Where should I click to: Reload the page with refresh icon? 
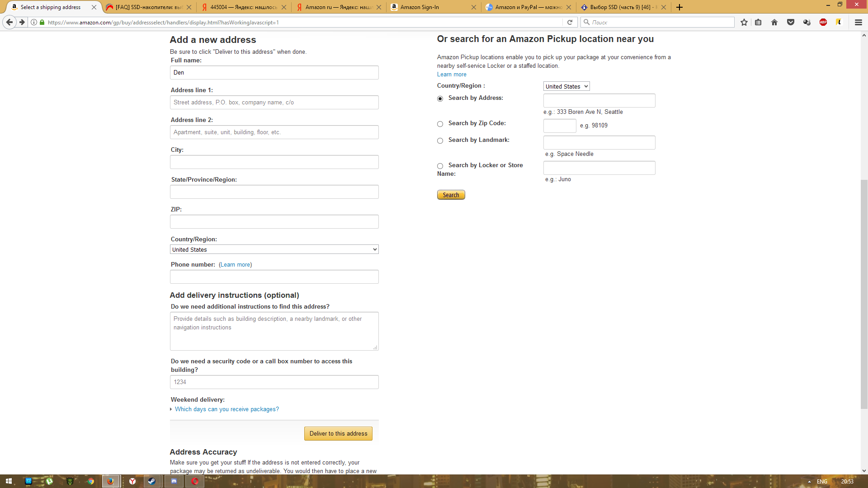tap(570, 22)
